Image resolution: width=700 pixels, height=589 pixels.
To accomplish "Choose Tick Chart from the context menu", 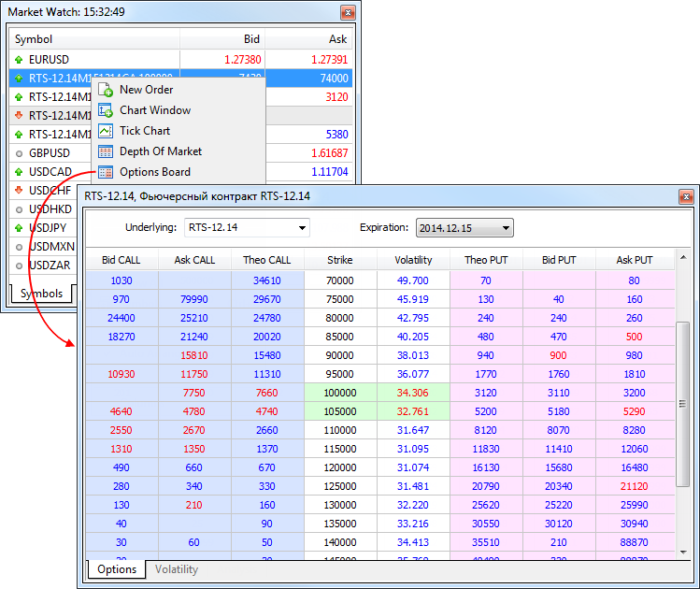I will [x=144, y=131].
